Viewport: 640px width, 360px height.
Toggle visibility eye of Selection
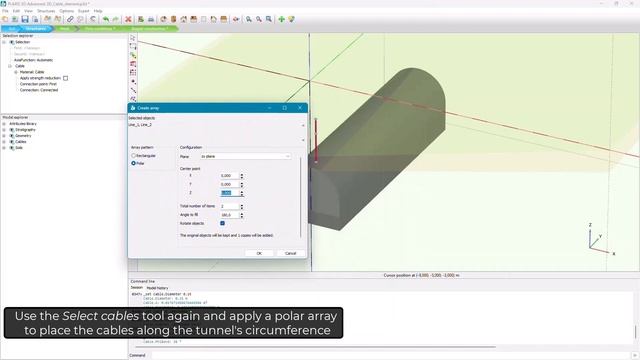[x=12, y=42]
